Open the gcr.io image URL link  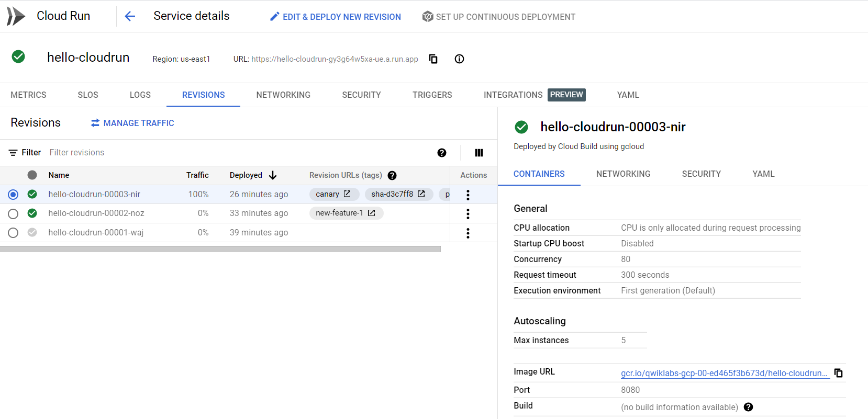pos(724,373)
